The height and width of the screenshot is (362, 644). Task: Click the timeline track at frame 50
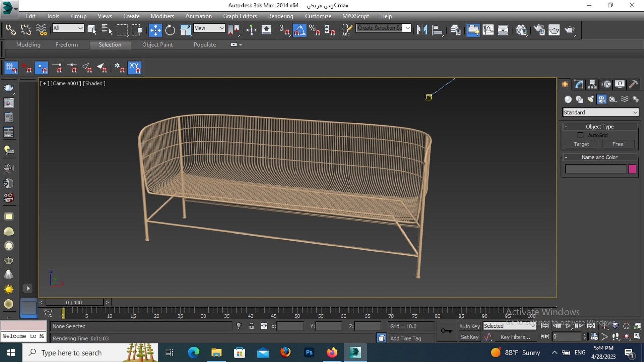pos(297,313)
